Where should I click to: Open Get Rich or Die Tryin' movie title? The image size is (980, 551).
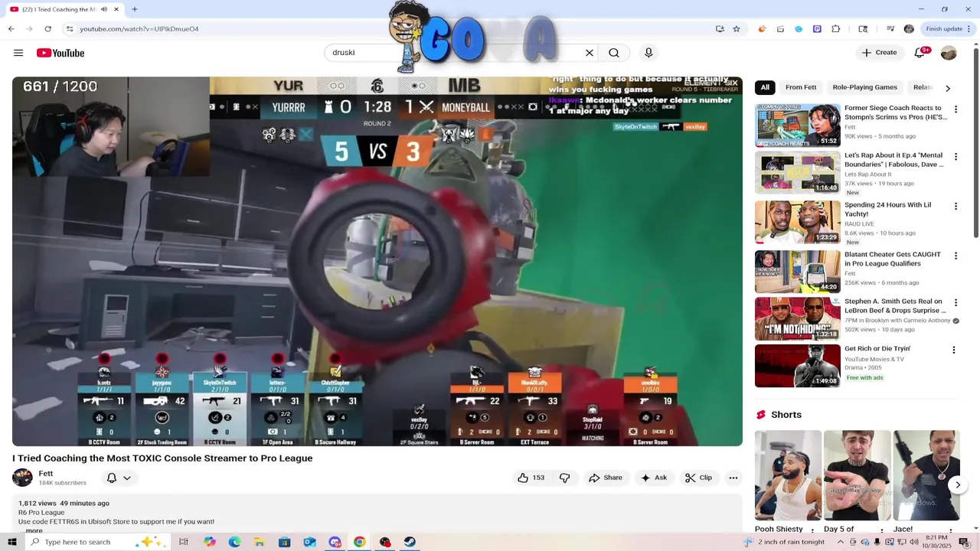[x=877, y=348]
